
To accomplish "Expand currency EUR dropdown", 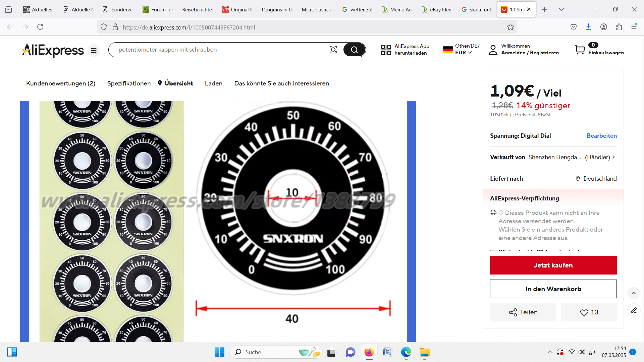I will (464, 53).
